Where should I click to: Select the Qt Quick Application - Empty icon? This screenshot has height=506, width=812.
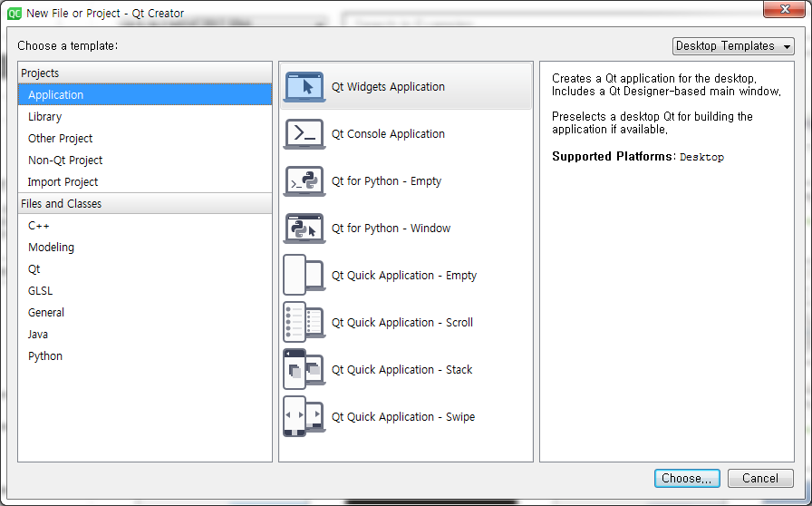[304, 275]
